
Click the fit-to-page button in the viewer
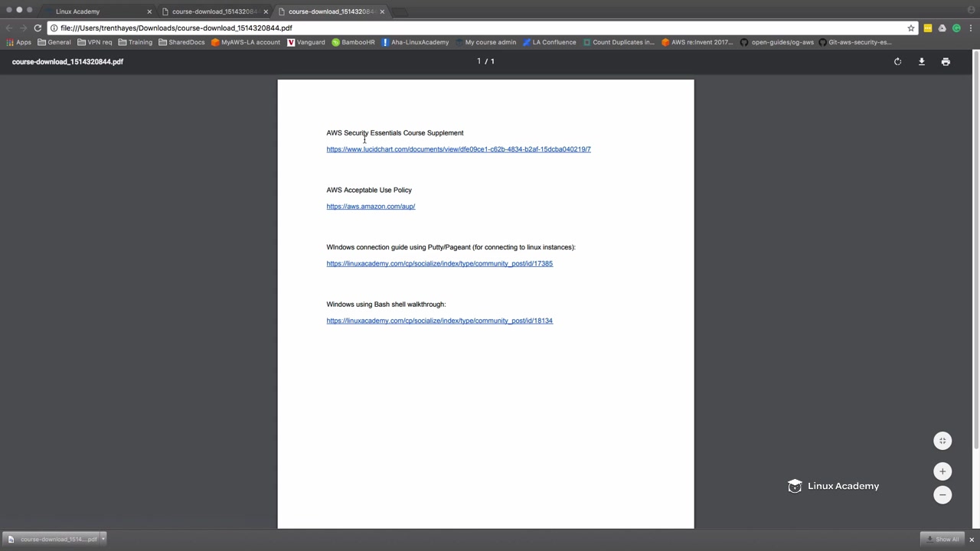click(942, 441)
